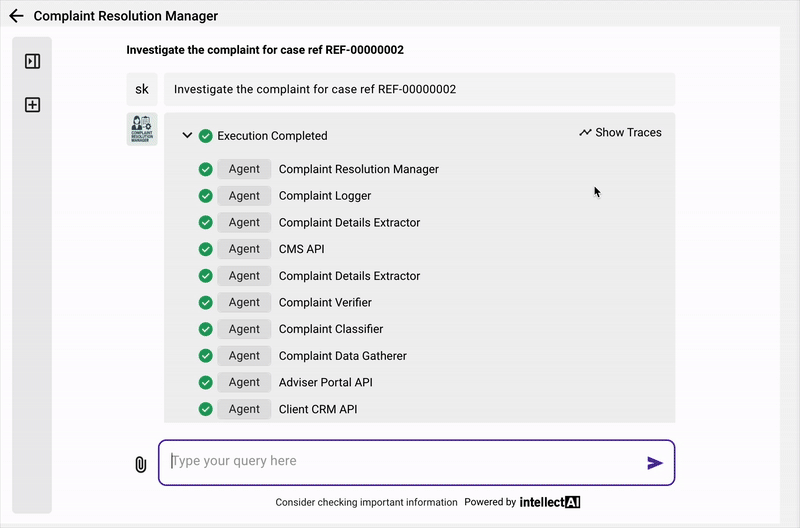This screenshot has width=800, height=528.
Task: Click the intellectAI logo link
Action: pos(549,502)
